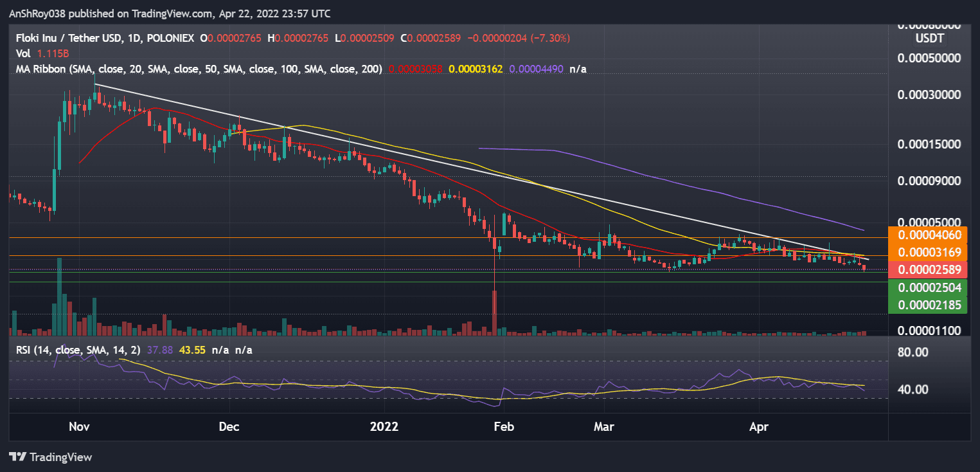Toggle the USDT currency label on price scale
This screenshot has width=980, height=472.
tap(930, 38)
